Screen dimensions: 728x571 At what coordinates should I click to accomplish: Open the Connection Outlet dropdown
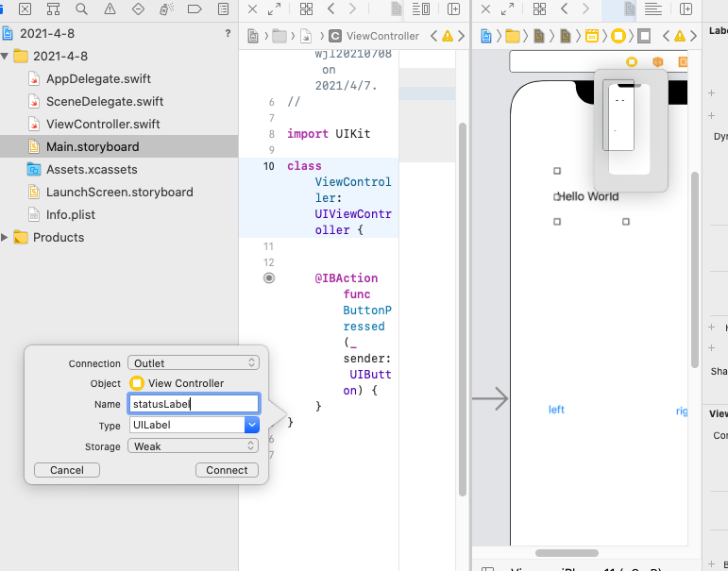194,363
